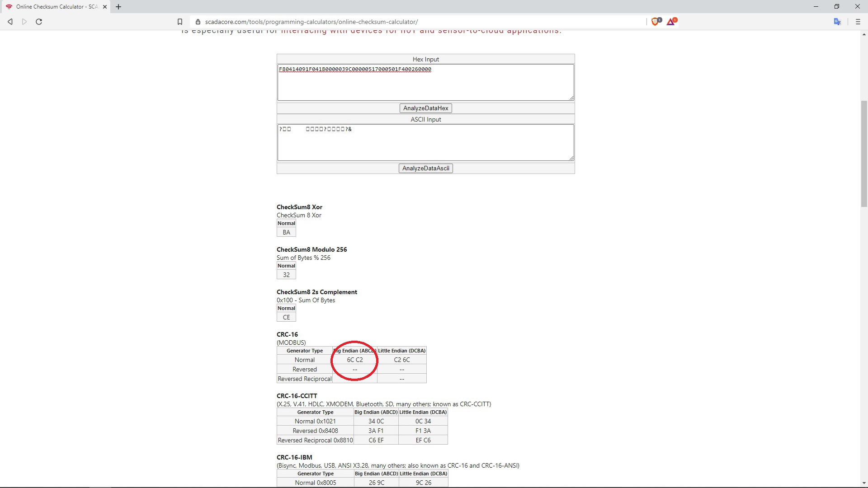Click the scrollbar down arrow

tap(864, 483)
